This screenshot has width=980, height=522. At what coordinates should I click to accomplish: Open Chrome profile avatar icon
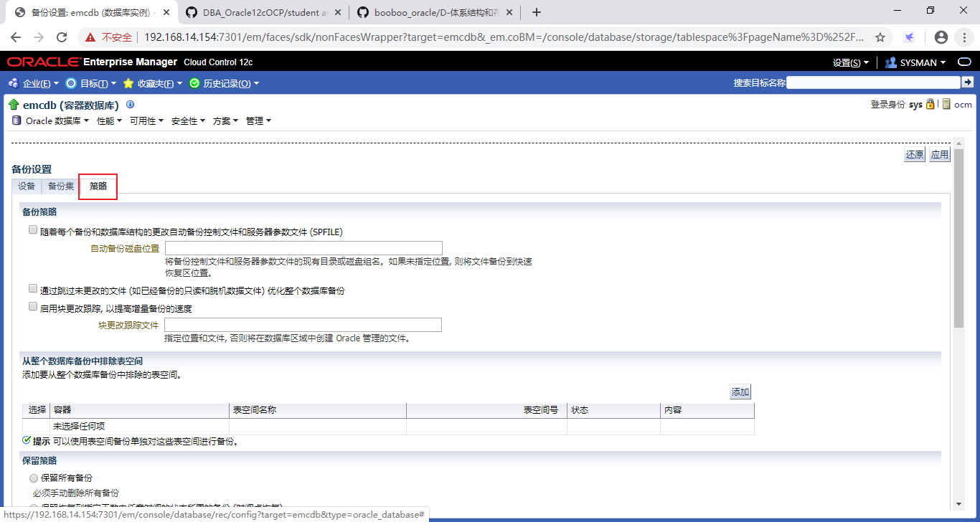point(941,37)
